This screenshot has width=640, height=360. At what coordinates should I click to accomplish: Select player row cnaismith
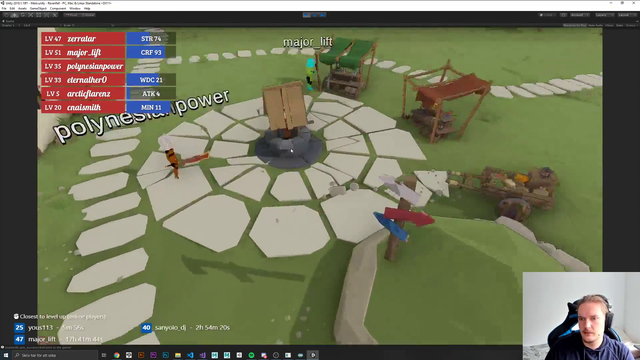tap(83, 107)
